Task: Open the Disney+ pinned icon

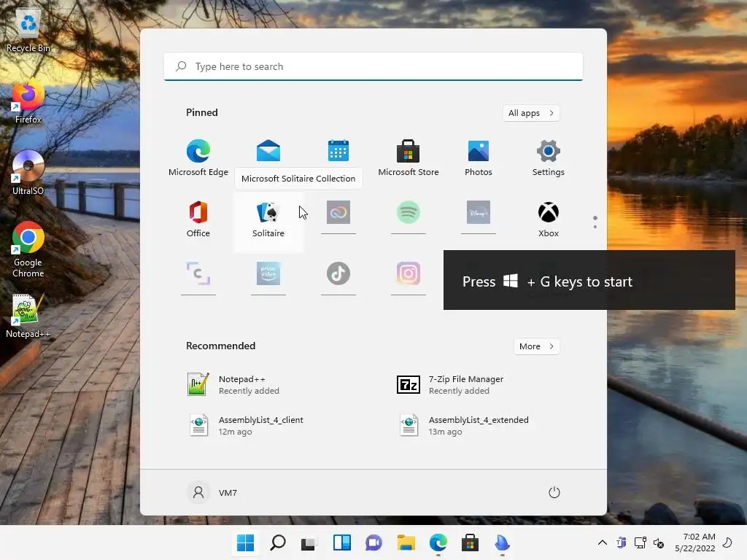Action: coord(479,212)
